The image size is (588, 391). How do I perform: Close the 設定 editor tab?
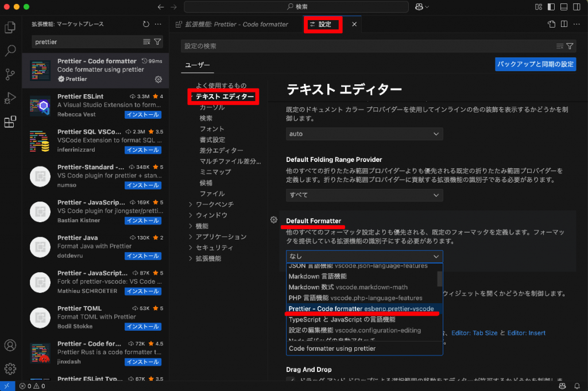354,24
